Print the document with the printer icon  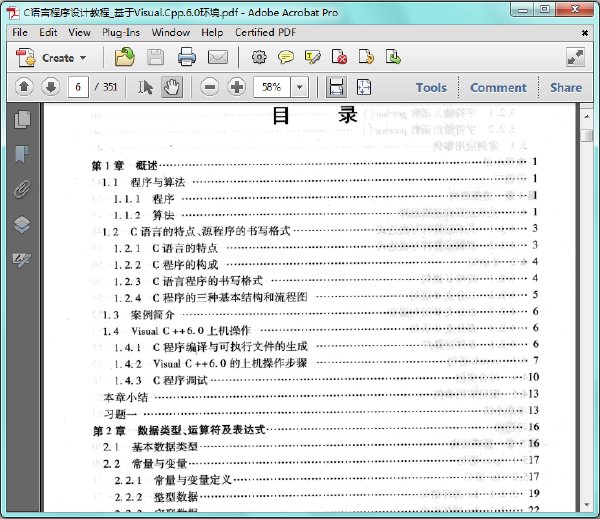[x=187, y=57]
